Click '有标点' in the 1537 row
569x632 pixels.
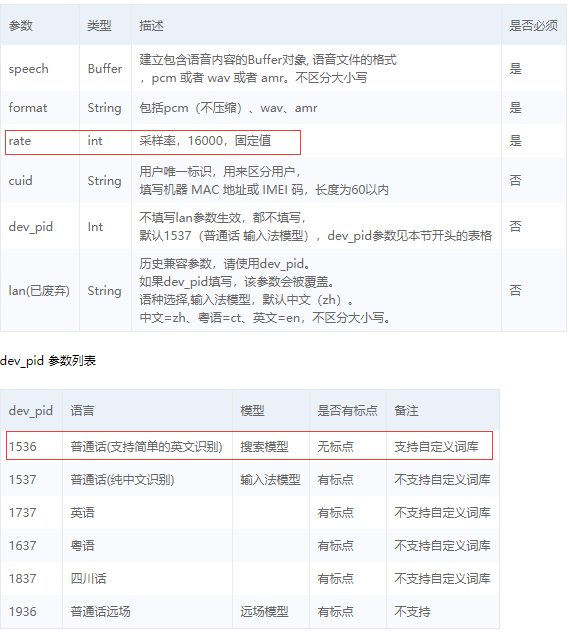[x=335, y=480]
